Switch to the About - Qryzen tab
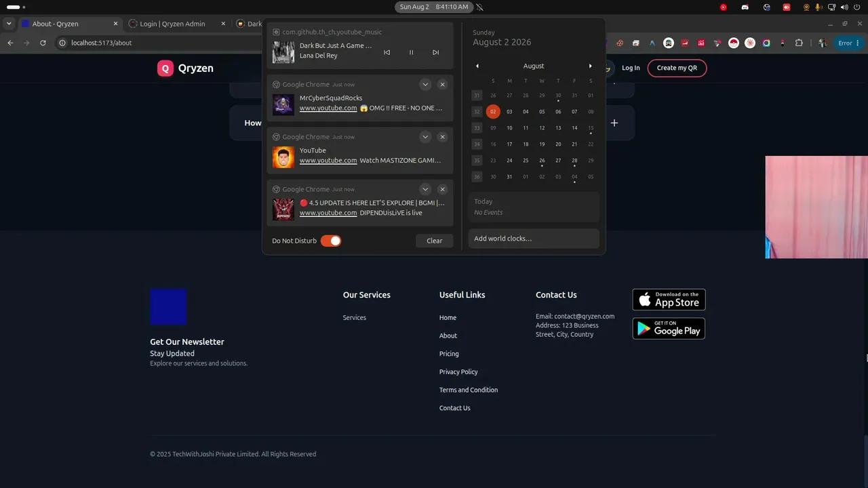 pyautogui.click(x=69, y=24)
